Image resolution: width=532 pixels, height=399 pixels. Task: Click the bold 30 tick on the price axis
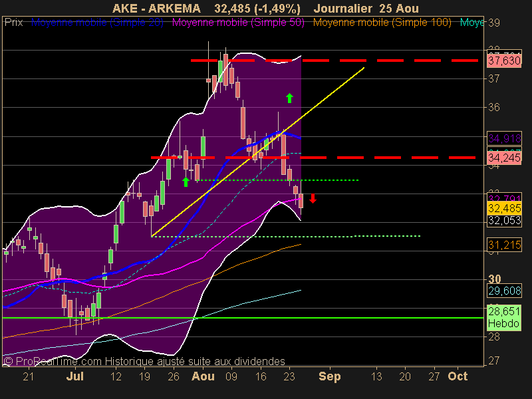495,279
